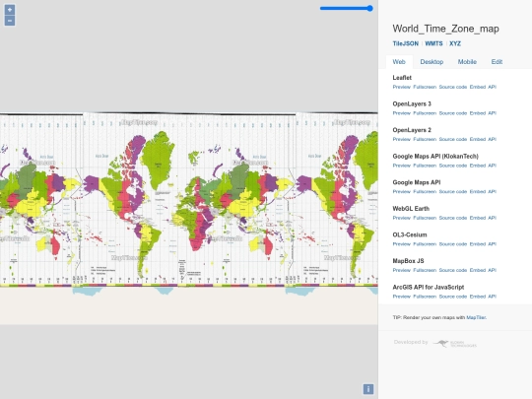Open OL3-Cesium Preview
The image size is (532, 399).
(x=401, y=244)
